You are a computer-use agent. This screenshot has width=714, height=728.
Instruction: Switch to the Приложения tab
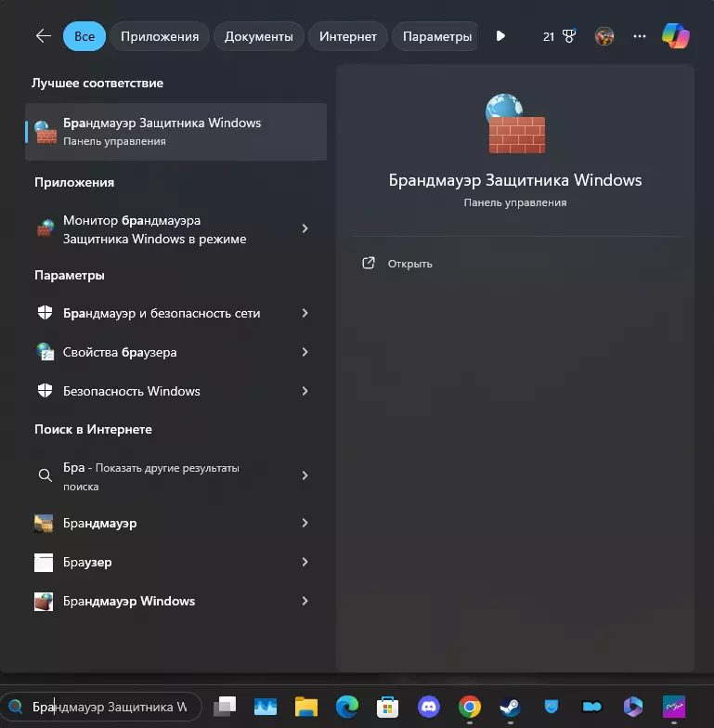coord(160,36)
